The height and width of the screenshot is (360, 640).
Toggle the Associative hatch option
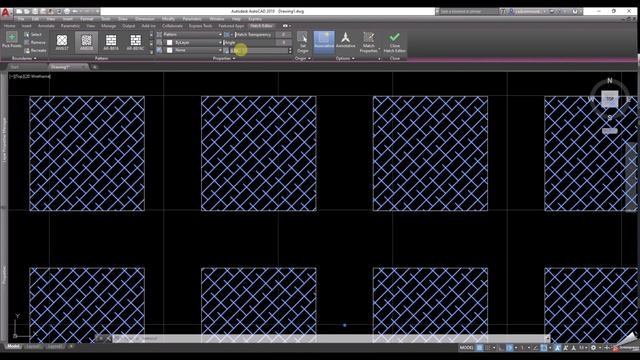324,42
